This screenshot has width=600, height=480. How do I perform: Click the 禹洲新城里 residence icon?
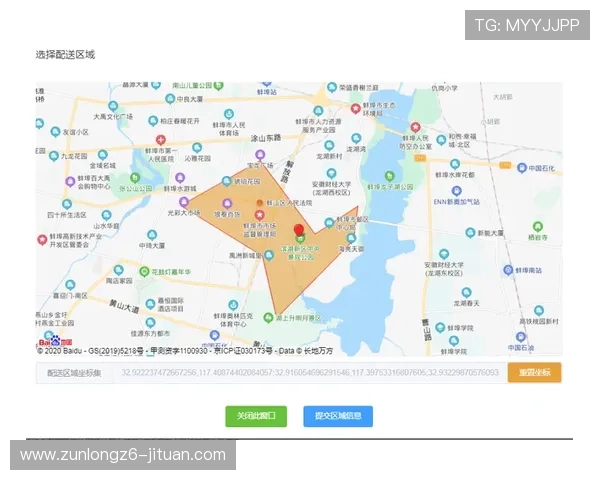[x=269, y=255]
